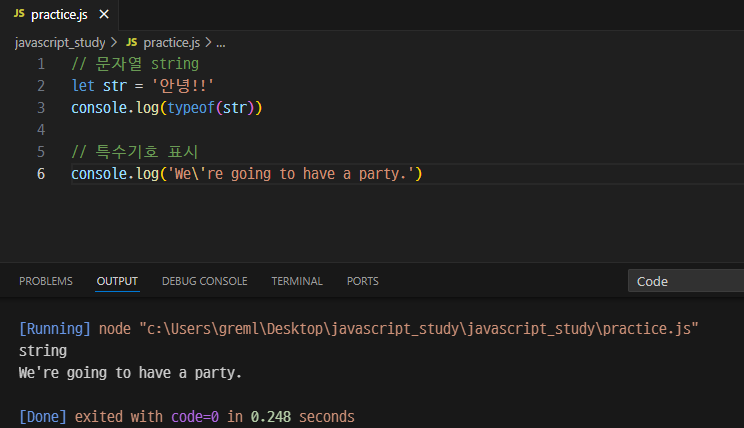Image resolution: width=744 pixels, height=428 pixels.
Task: Open practice.js breadcrumb item
Action: [x=171, y=43]
